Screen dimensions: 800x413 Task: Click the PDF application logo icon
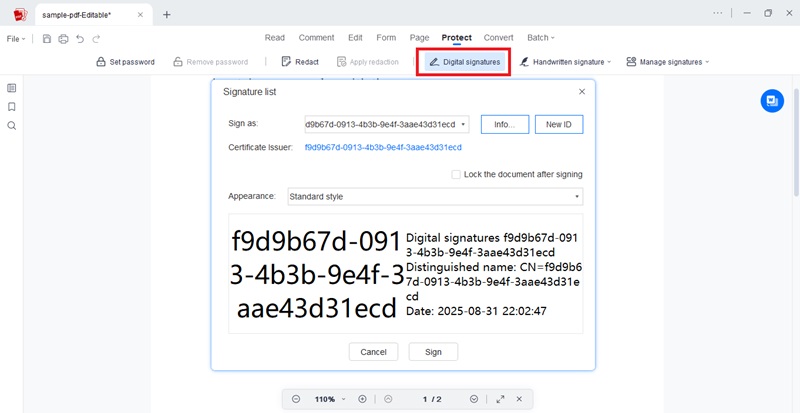coord(20,14)
